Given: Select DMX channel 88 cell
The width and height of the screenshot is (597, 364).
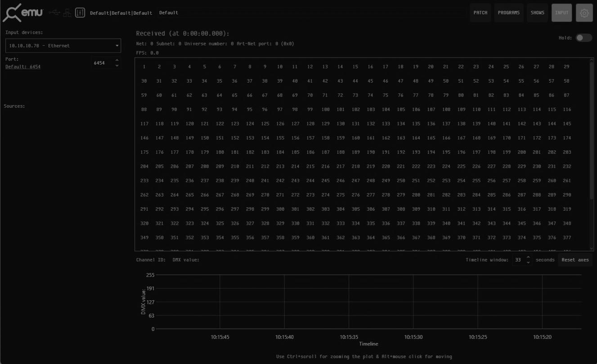Looking at the screenshot, I should click(x=144, y=109).
